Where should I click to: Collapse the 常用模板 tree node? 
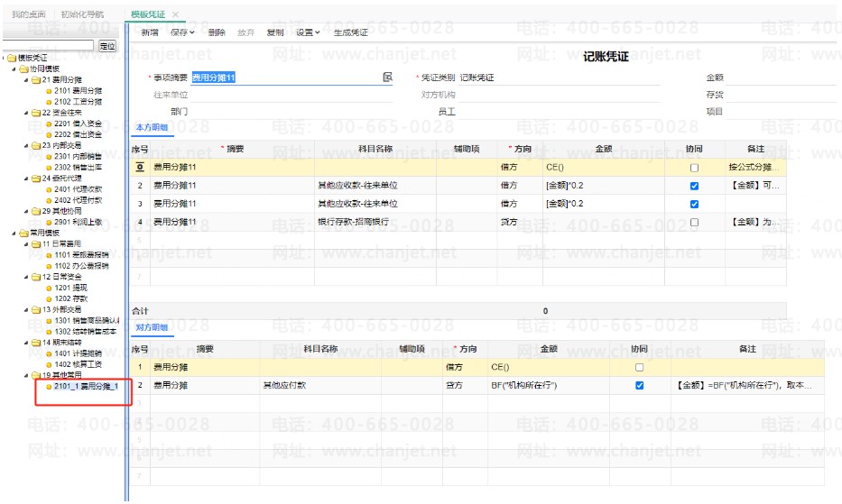14,233
